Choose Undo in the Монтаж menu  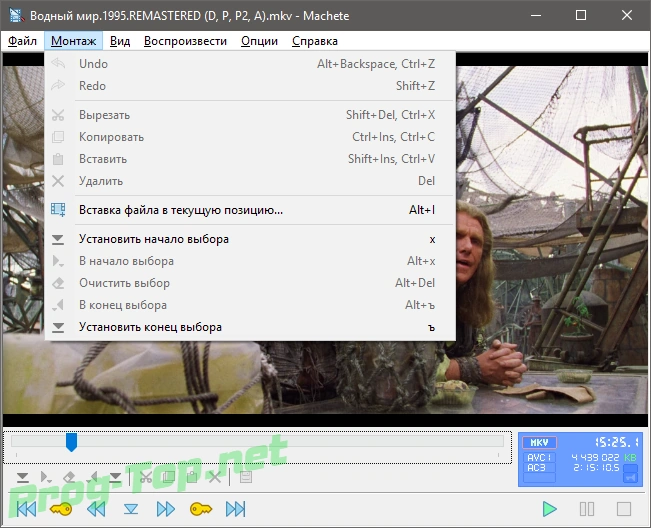point(250,64)
